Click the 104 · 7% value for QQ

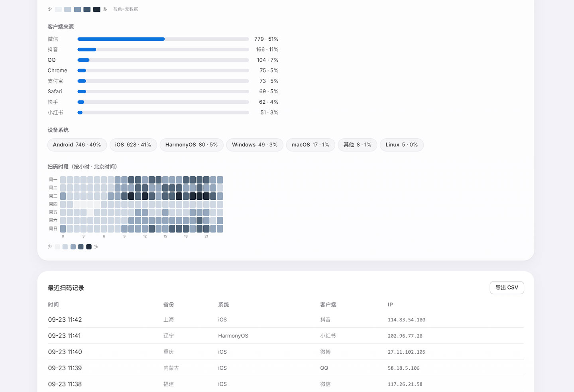click(x=267, y=60)
